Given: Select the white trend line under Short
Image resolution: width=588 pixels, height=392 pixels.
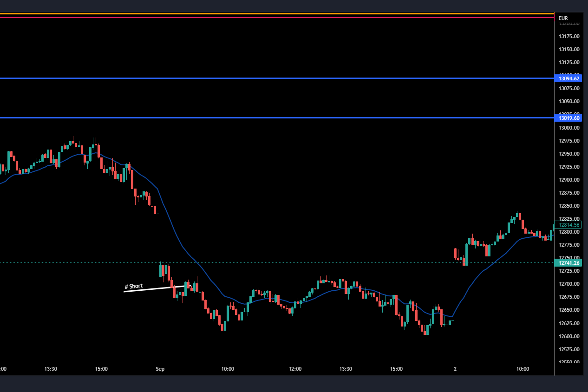Looking at the screenshot, I should pyautogui.click(x=149, y=289).
